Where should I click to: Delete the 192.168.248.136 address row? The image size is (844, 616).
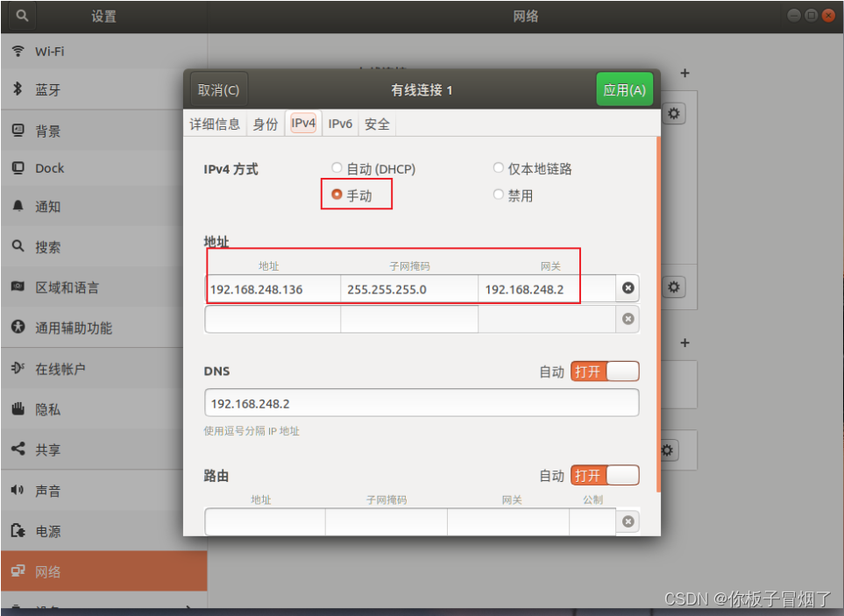pyautogui.click(x=628, y=288)
